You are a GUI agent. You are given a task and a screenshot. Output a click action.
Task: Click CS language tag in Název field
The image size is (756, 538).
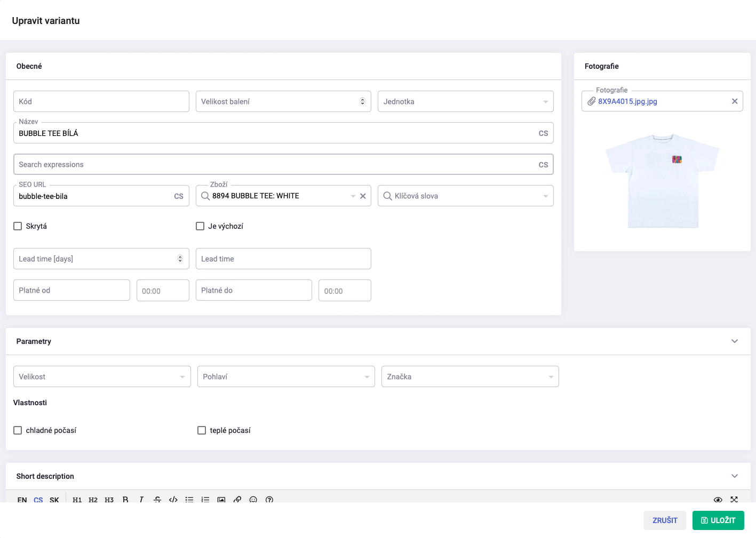click(543, 133)
